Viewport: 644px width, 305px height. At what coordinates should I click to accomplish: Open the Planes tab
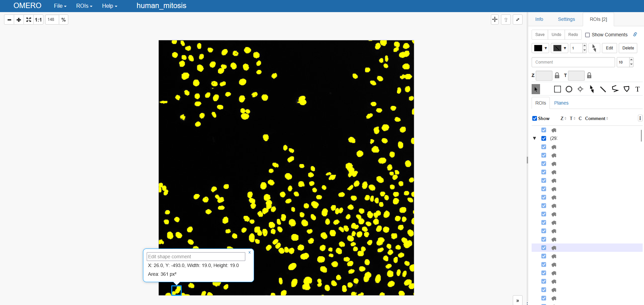[x=561, y=103]
